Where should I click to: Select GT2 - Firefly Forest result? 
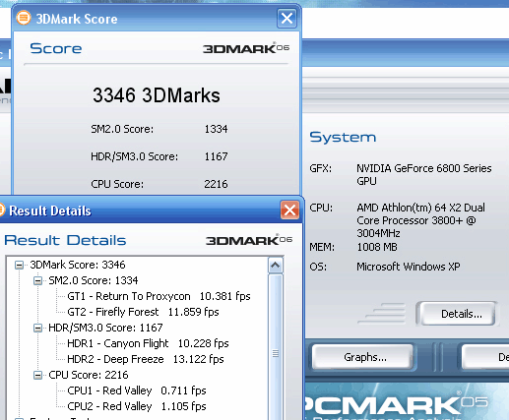click(143, 312)
